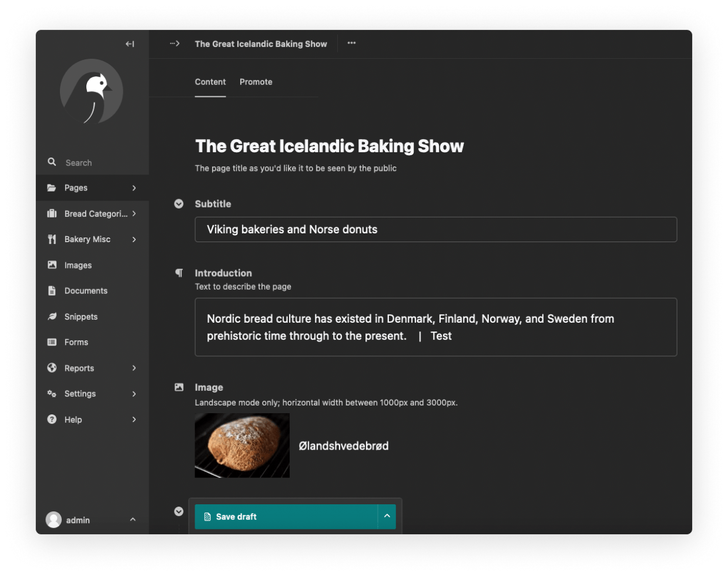Click the image icon beside the Image field
This screenshot has width=728, height=576.
(179, 387)
